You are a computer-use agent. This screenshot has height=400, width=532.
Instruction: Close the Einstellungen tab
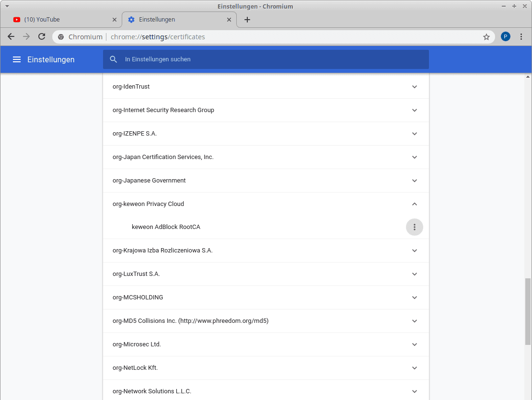tap(229, 20)
